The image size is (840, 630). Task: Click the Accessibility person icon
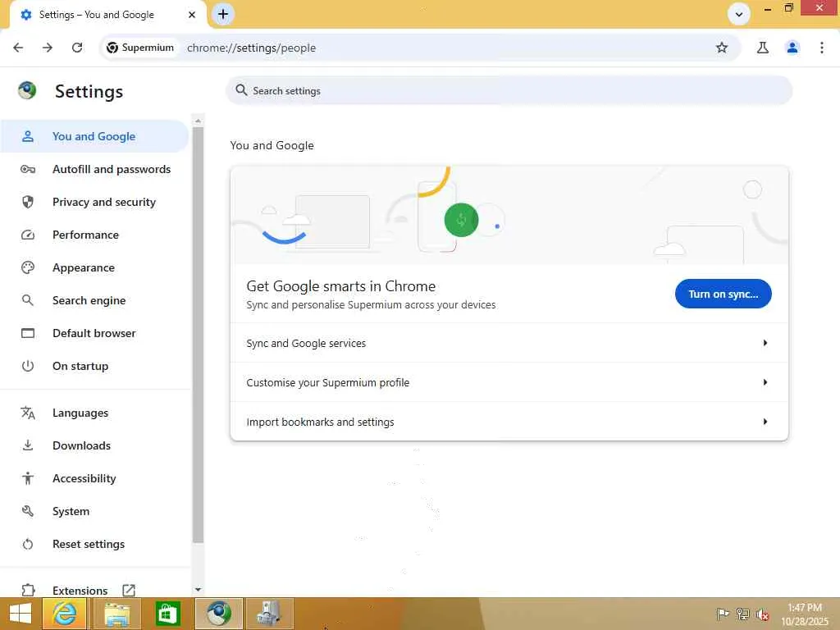click(28, 478)
